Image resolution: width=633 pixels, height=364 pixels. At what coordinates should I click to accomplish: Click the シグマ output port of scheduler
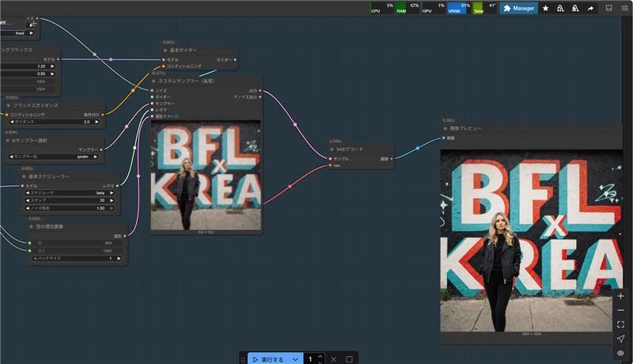(x=117, y=186)
